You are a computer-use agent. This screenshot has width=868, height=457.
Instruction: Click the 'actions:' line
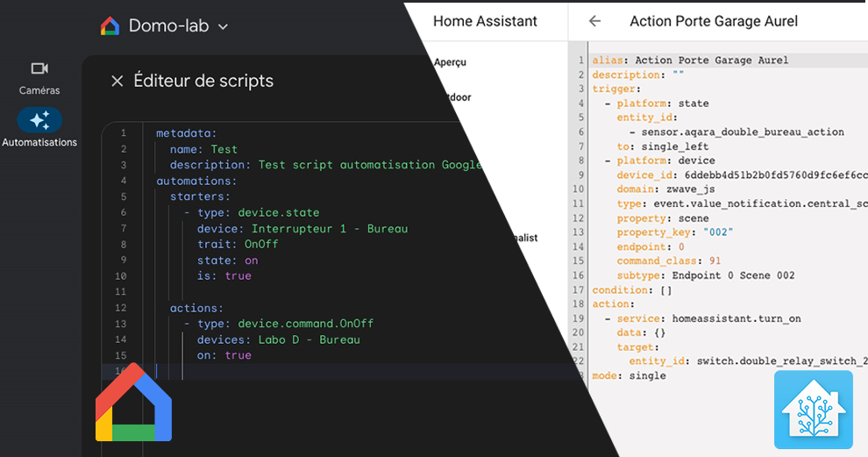(196, 308)
